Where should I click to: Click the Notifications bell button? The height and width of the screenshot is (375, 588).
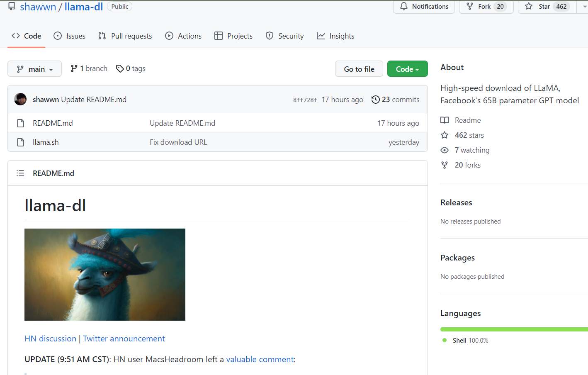(x=424, y=7)
